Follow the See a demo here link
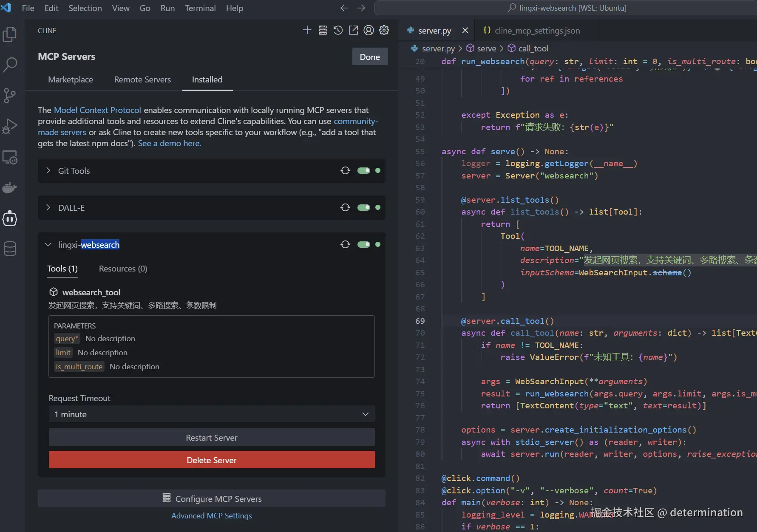The width and height of the screenshot is (757, 532). pyautogui.click(x=170, y=143)
